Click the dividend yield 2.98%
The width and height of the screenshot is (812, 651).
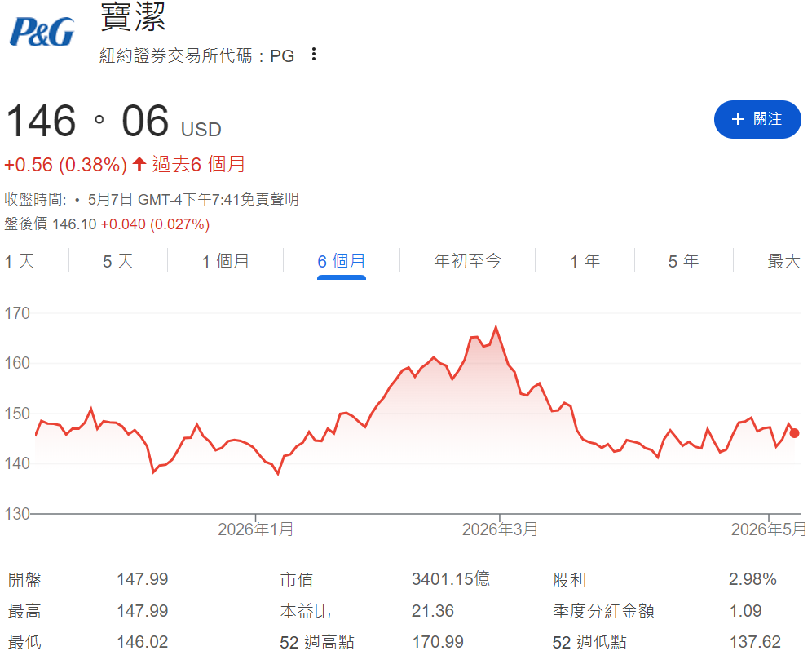coord(752,579)
